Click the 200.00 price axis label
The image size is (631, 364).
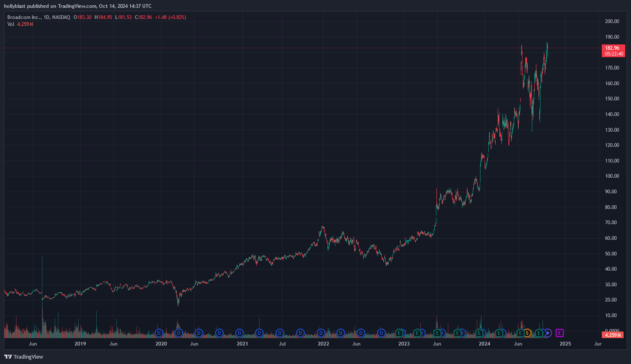[612, 21]
